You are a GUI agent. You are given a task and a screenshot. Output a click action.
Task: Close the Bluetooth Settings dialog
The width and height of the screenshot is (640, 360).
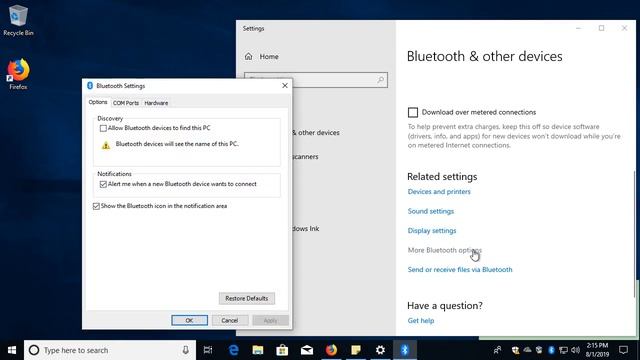[285, 86]
